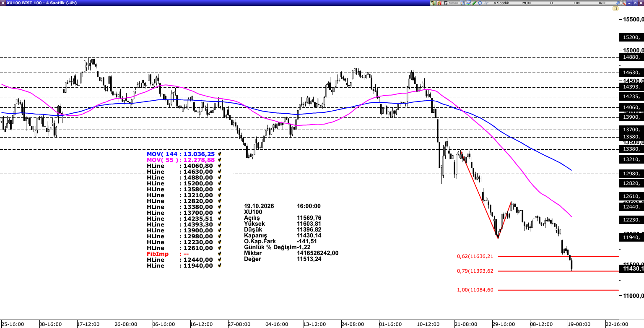Select the LIN scale option
The width and height of the screenshot is (644, 328).
click(576, 3)
